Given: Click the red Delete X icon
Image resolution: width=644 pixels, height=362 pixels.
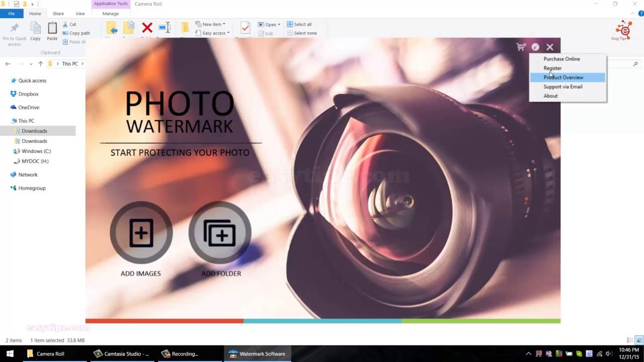Looking at the screenshot, I should pos(147,28).
